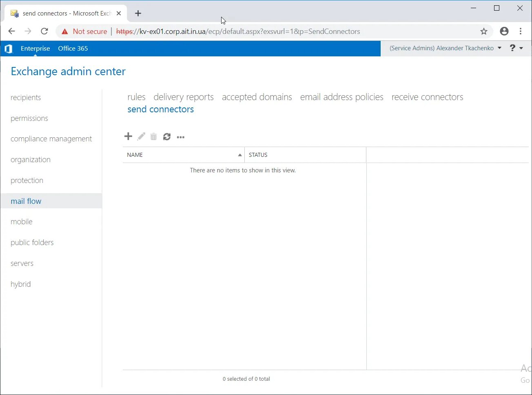Open public folders section
Screen dimensions: 532x395
[x=32, y=242]
